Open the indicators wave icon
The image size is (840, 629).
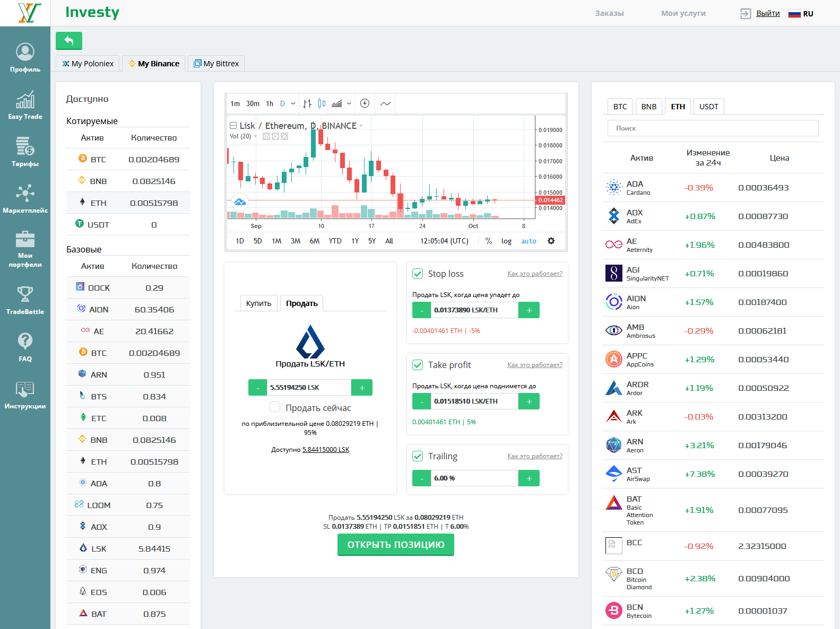click(x=386, y=103)
